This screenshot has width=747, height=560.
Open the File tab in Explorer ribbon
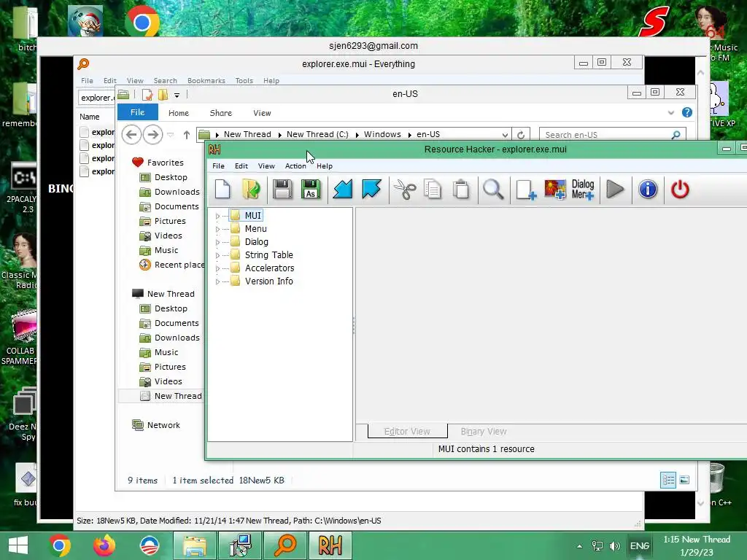[138, 112]
